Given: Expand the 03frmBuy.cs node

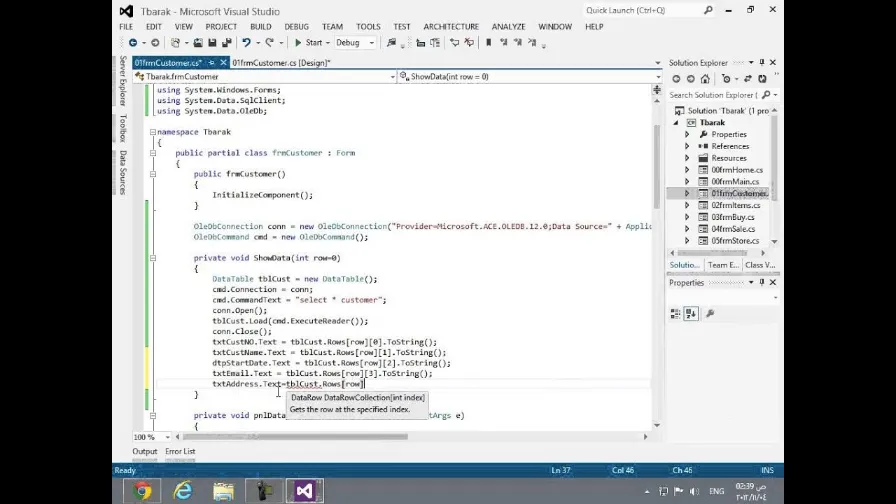Looking at the screenshot, I should pyautogui.click(x=687, y=217).
